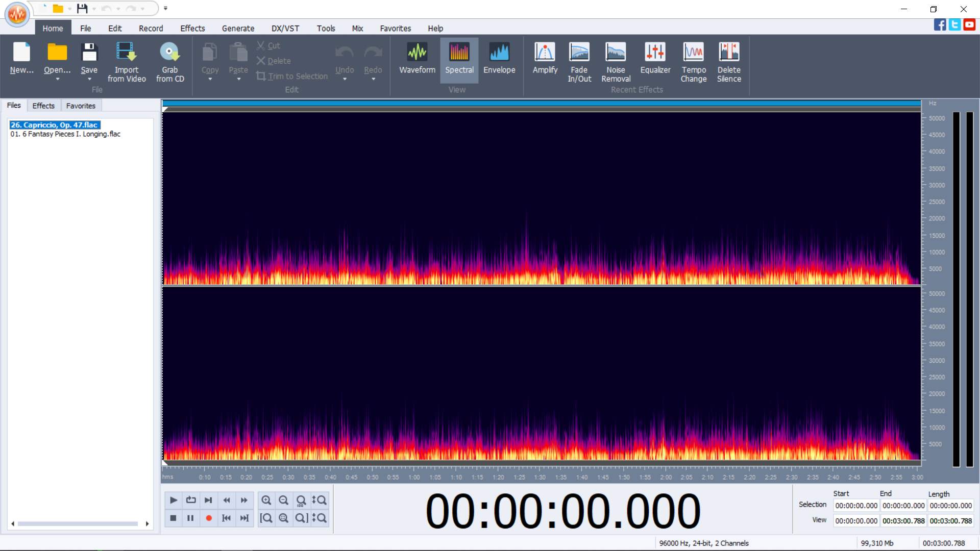Open the Effects ribbon tab
The width and height of the screenshot is (980, 551).
[x=192, y=29]
